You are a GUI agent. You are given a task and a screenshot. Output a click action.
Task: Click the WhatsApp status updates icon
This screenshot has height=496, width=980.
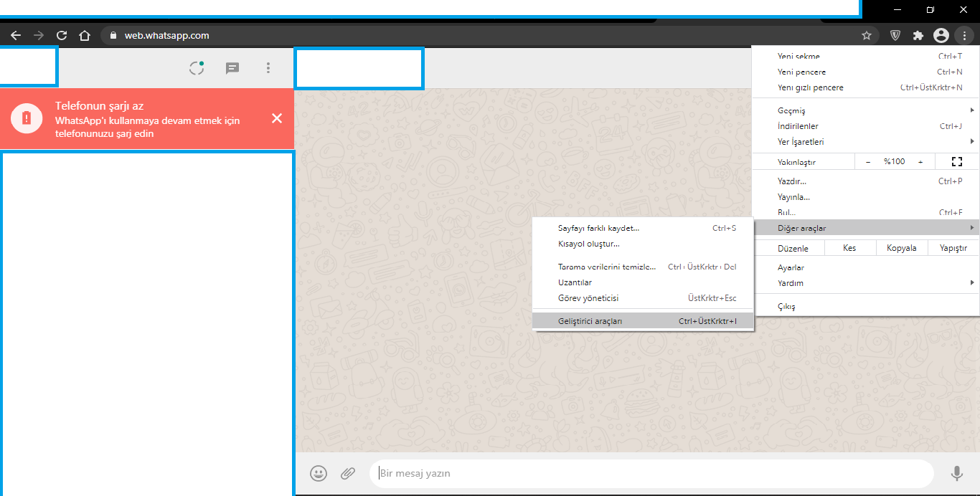point(197,68)
